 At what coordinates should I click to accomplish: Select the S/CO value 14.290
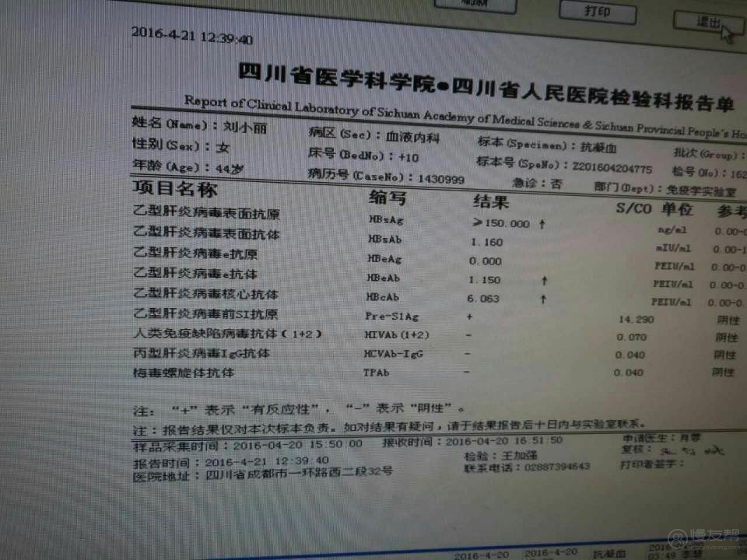point(636,320)
